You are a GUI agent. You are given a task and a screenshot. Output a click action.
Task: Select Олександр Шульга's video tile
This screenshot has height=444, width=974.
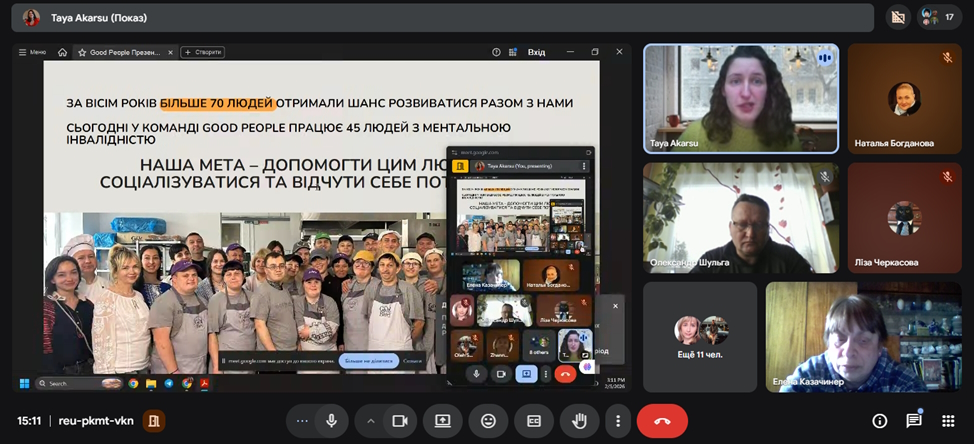pos(740,217)
